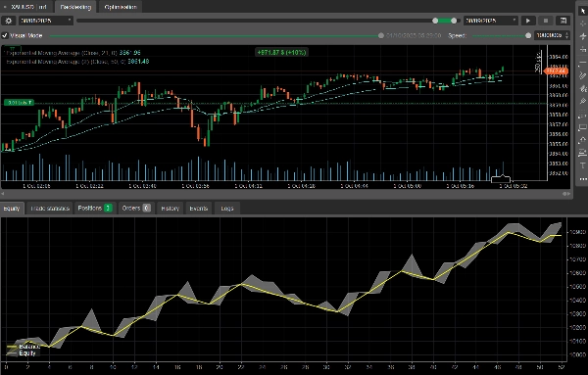Click the pin marker drawing tool

(582, 101)
